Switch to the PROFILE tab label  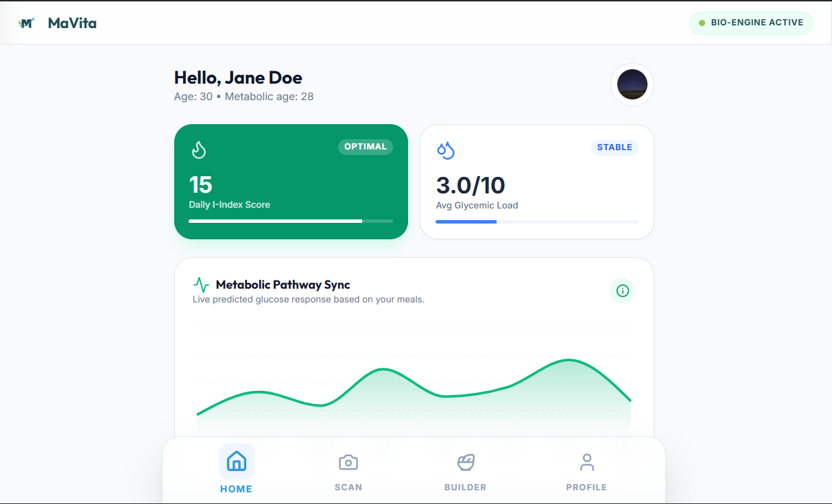586,488
